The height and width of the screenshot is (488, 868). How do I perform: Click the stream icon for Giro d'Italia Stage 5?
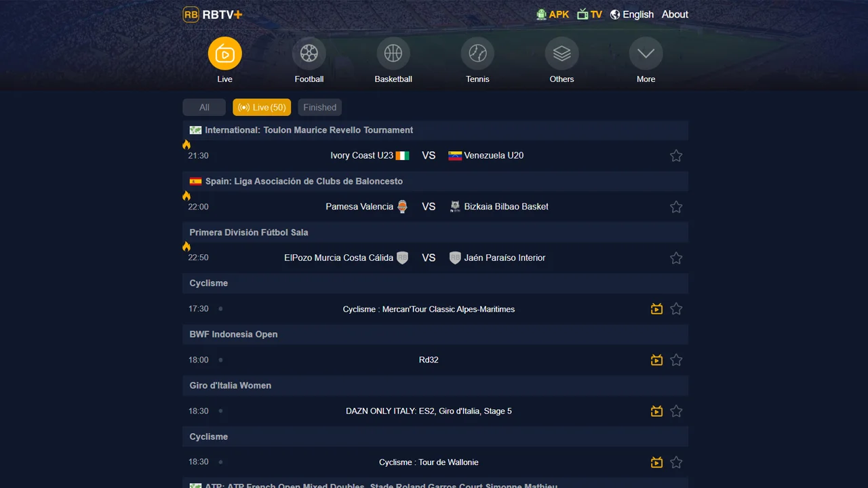point(656,411)
